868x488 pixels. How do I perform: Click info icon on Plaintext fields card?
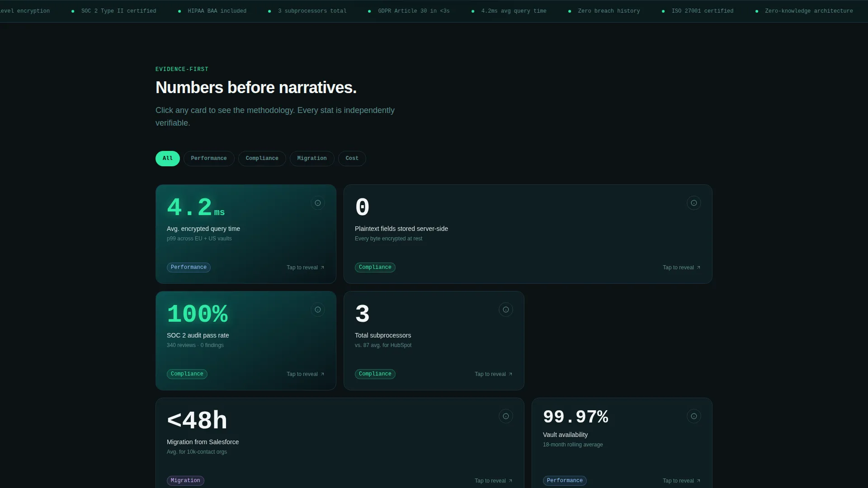coord(694,203)
